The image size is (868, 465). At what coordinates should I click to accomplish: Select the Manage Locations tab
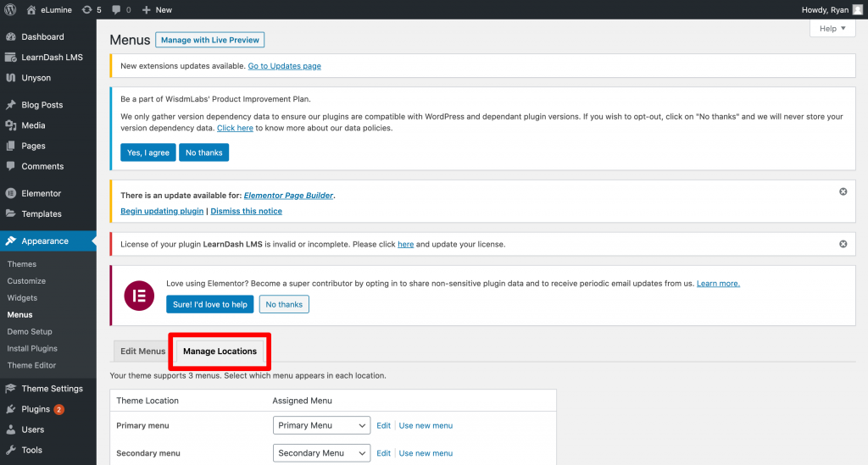coord(220,352)
